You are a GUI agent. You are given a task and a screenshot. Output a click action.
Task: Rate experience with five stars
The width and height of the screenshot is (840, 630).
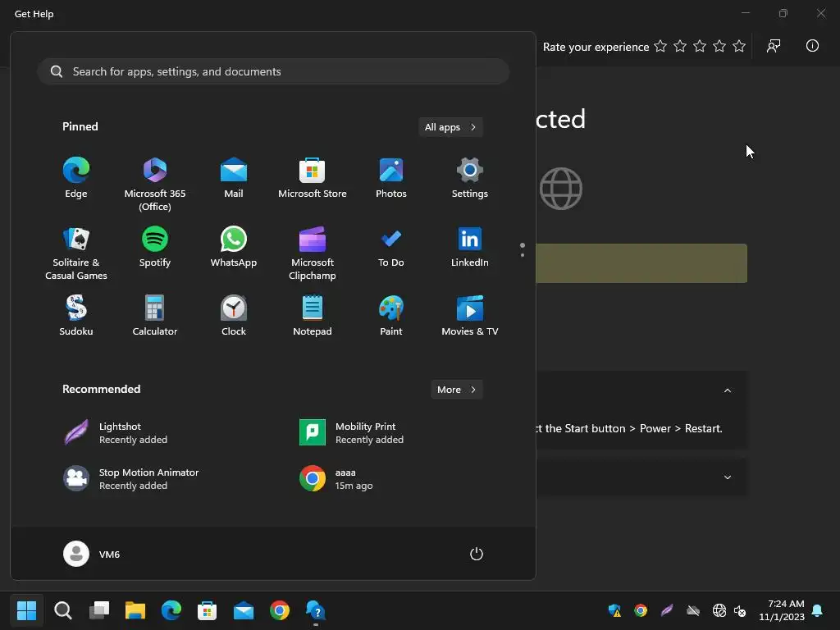tap(739, 47)
